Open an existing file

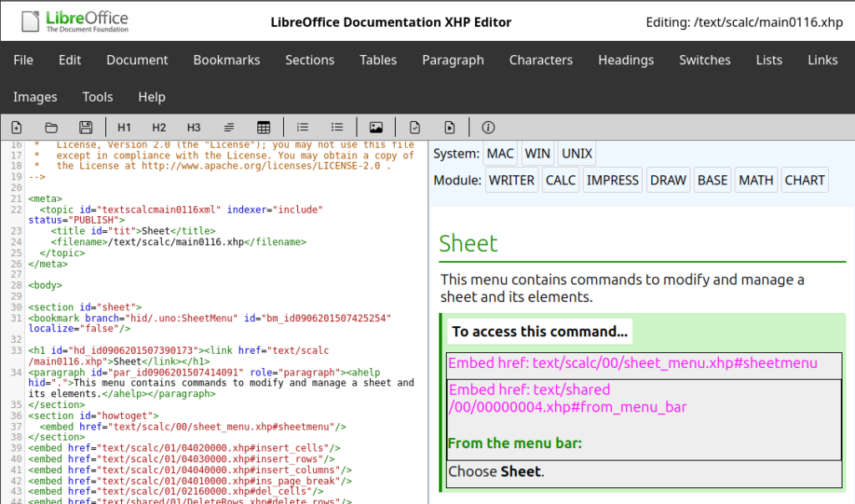tap(51, 127)
